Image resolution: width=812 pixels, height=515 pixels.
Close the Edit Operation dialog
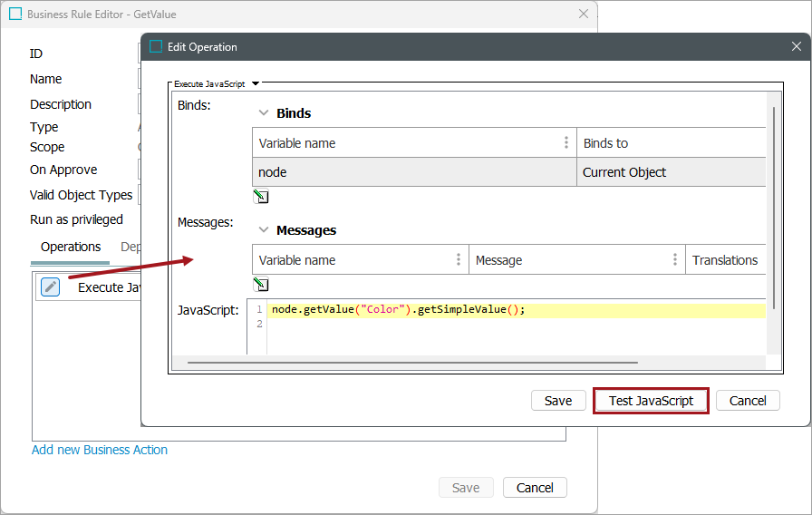point(796,46)
